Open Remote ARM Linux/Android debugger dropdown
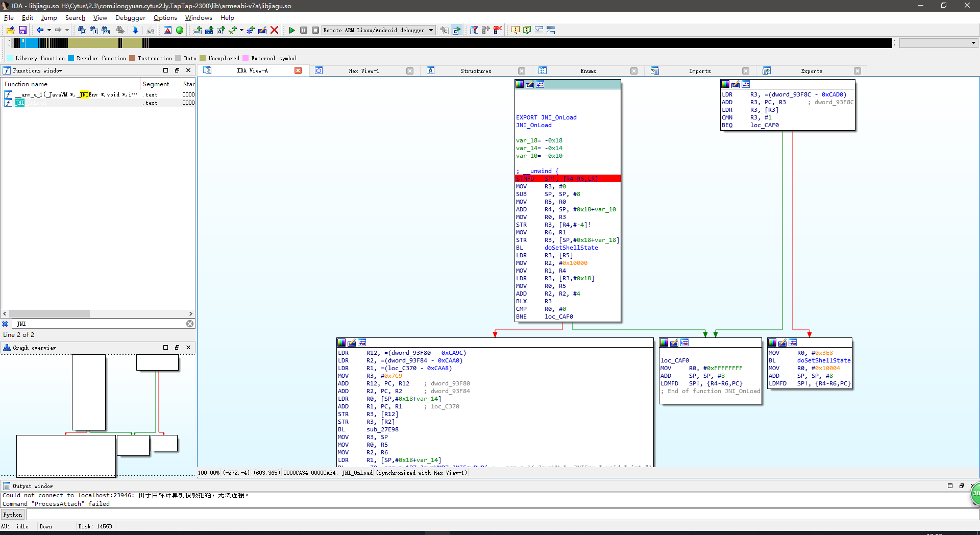The image size is (980, 535). click(x=431, y=30)
